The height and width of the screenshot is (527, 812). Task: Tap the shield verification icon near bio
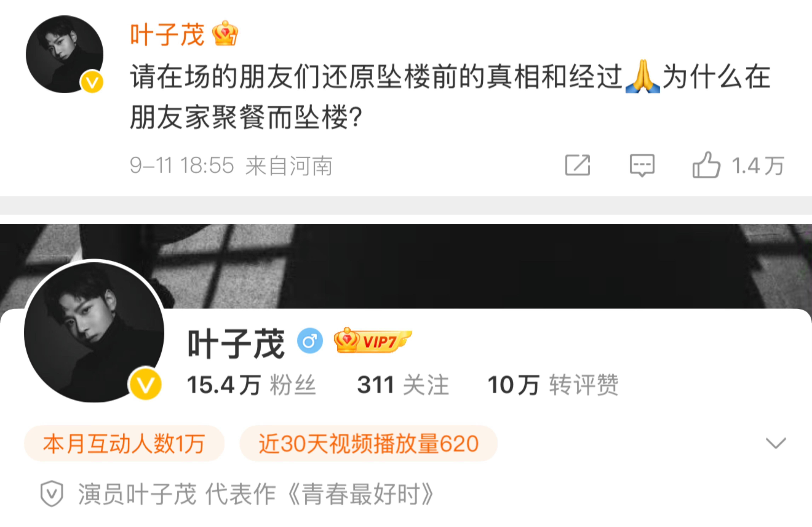(x=51, y=494)
